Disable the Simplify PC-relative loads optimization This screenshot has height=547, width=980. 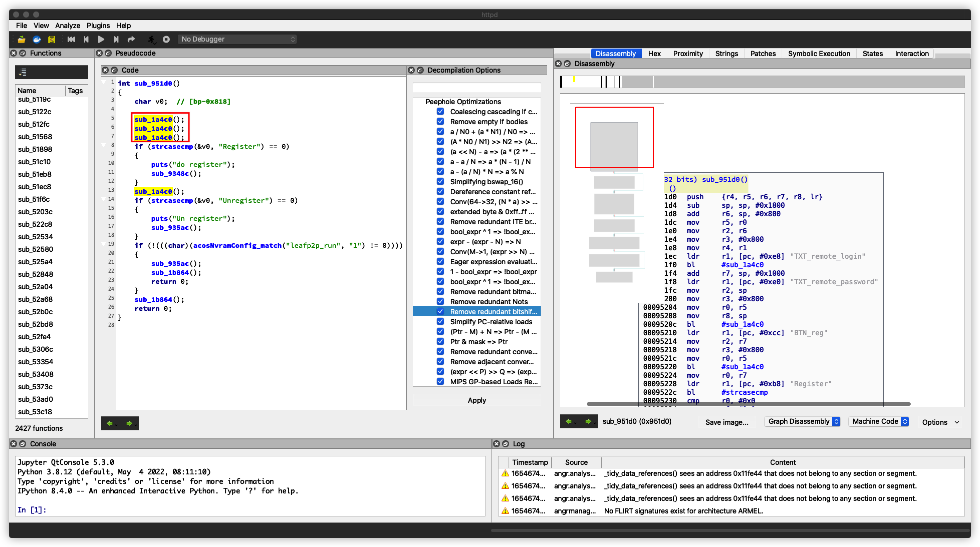click(440, 322)
